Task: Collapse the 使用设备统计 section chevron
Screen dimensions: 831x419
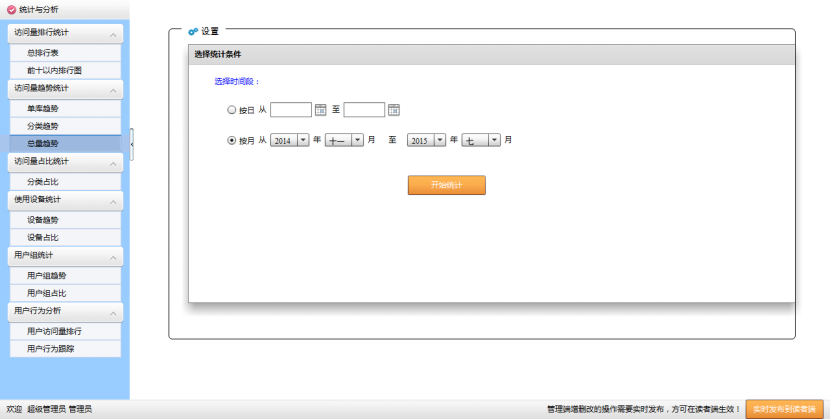Action: coord(114,201)
